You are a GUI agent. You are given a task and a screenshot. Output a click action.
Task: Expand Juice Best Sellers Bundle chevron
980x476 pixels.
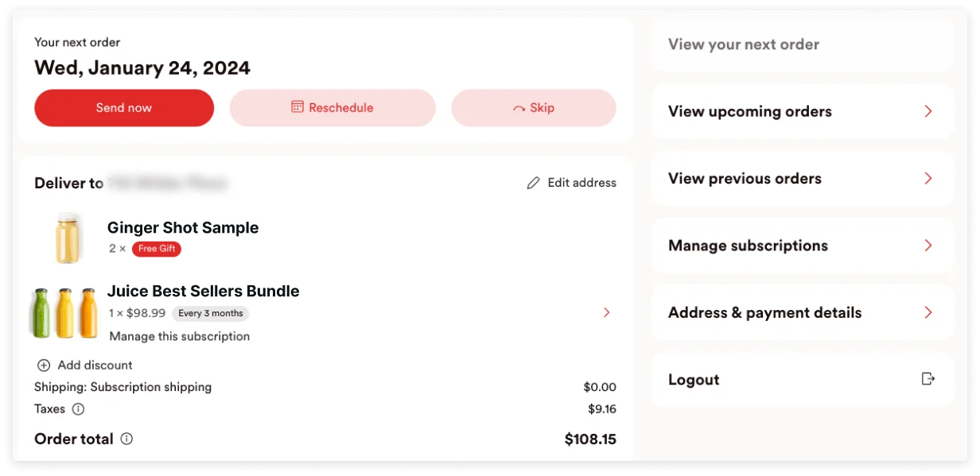point(607,312)
